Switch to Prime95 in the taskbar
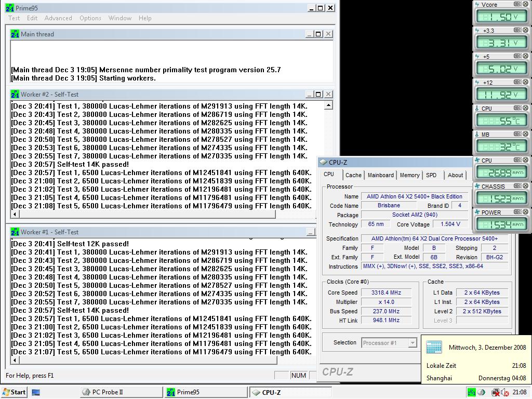Screen dimensions: 532x399 (x=206, y=392)
